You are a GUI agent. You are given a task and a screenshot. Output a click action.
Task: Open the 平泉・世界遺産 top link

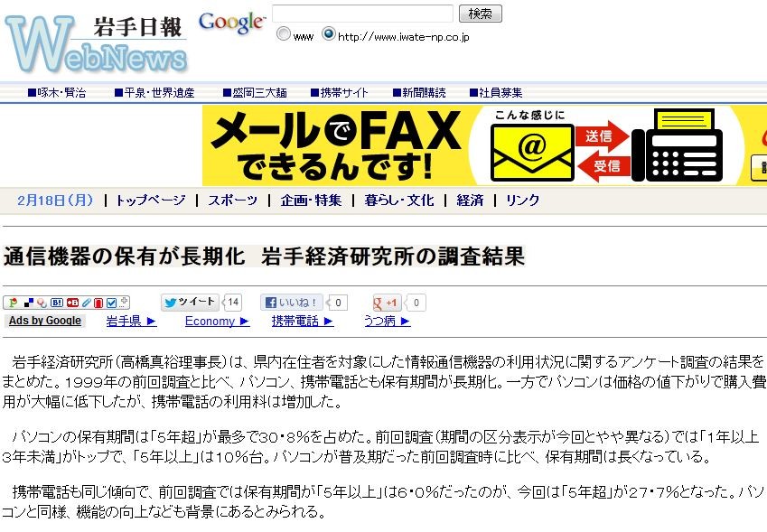coord(154,92)
